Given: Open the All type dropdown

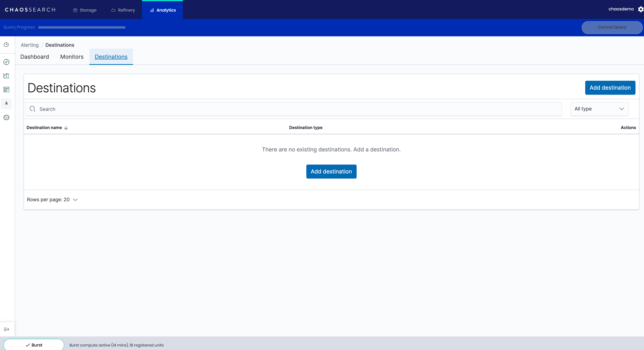Looking at the screenshot, I should tap(599, 109).
